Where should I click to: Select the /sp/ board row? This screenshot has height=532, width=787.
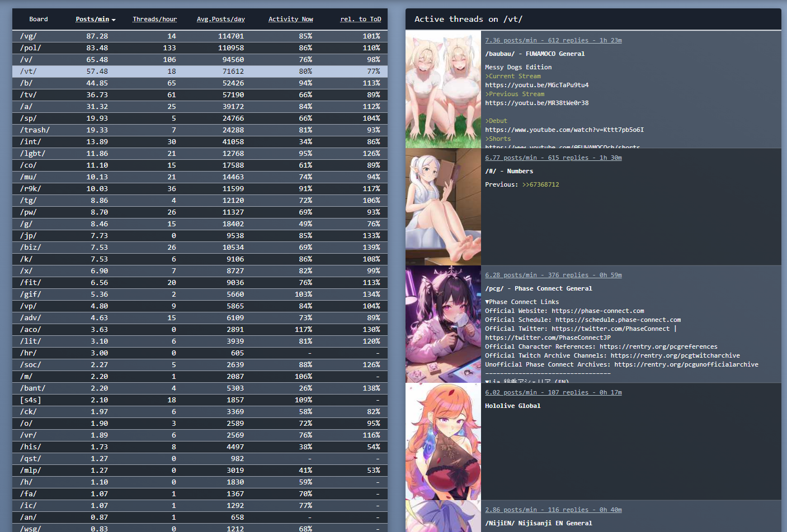(x=200, y=118)
